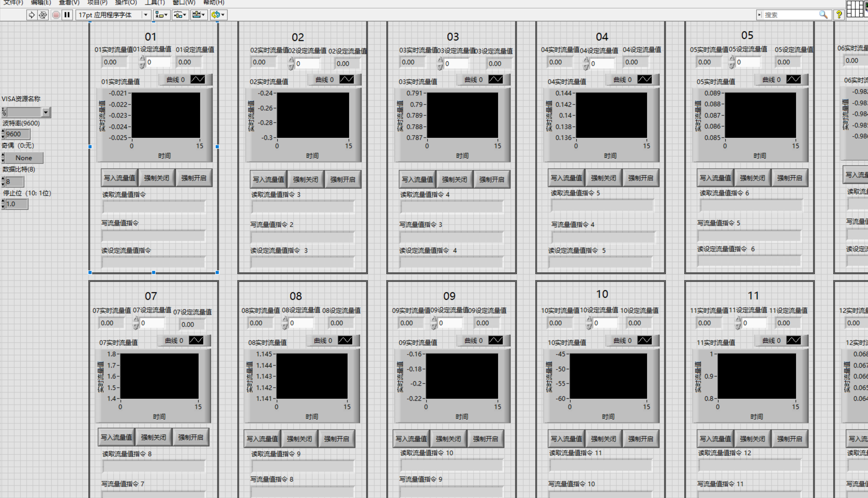Open the Resize Objects tool
Screen dimensions: 868x498
pyautogui.click(x=198, y=15)
